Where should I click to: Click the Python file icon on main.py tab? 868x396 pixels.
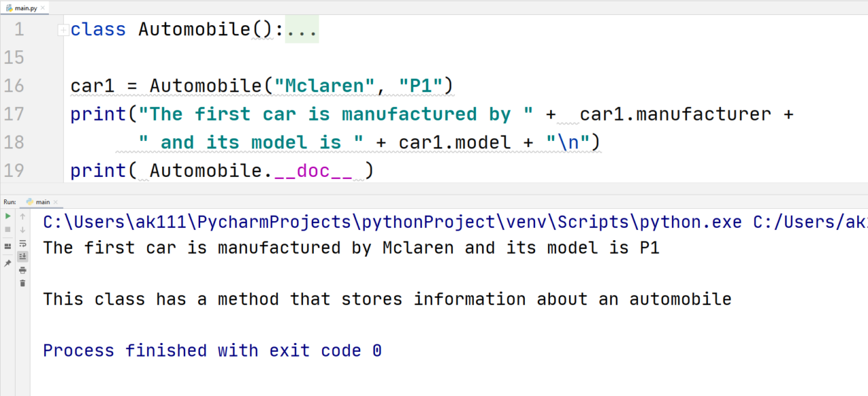[8, 7]
